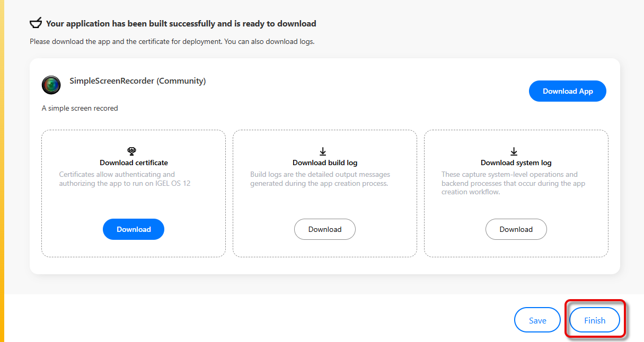The height and width of the screenshot is (342, 644).
Task: Click the build log description text
Action: tap(320, 179)
